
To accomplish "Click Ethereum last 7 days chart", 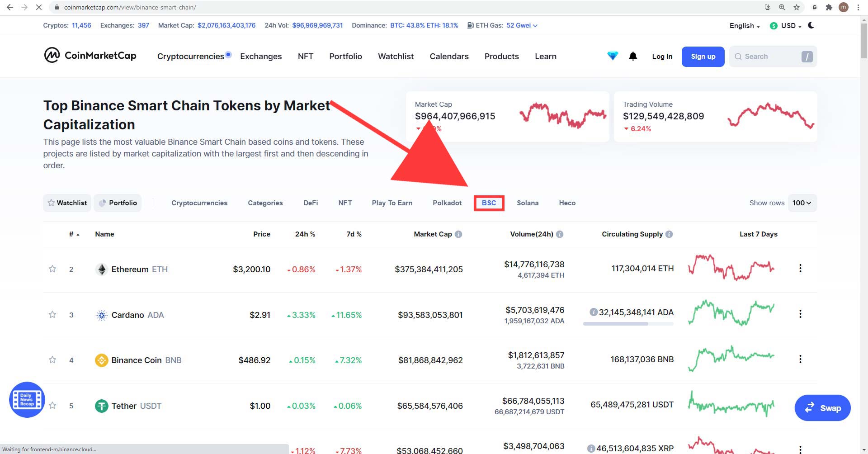I will [x=731, y=267].
